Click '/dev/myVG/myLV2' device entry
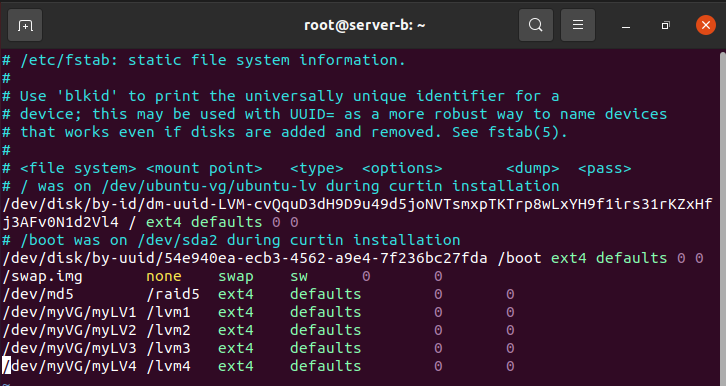Screen dimensions: 726x386 pos(69,330)
